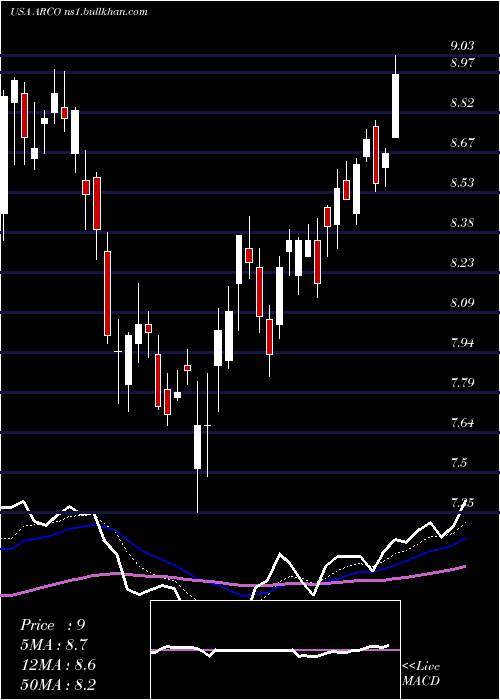Screen dimensions: 500x700
Task: Click the 8.09 price level label
Action: click(x=462, y=303)
